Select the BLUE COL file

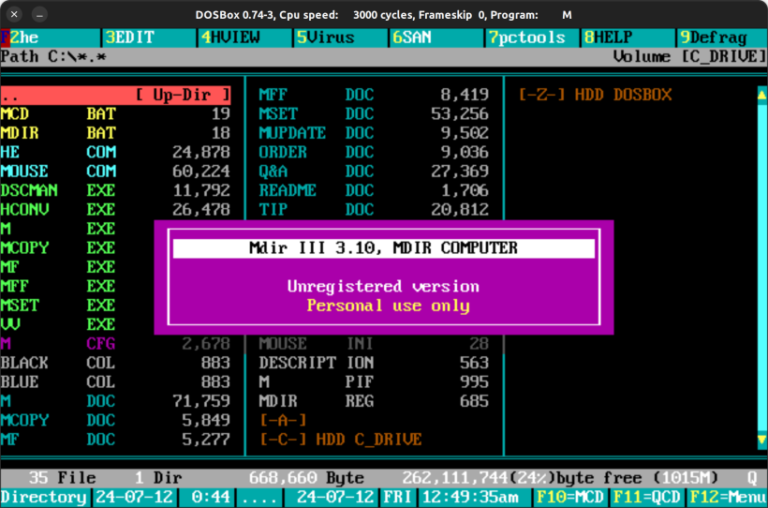coord(116,382)
